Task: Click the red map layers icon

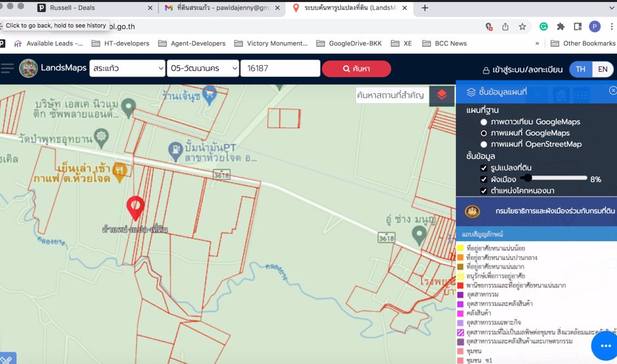Action: (442, 95)
